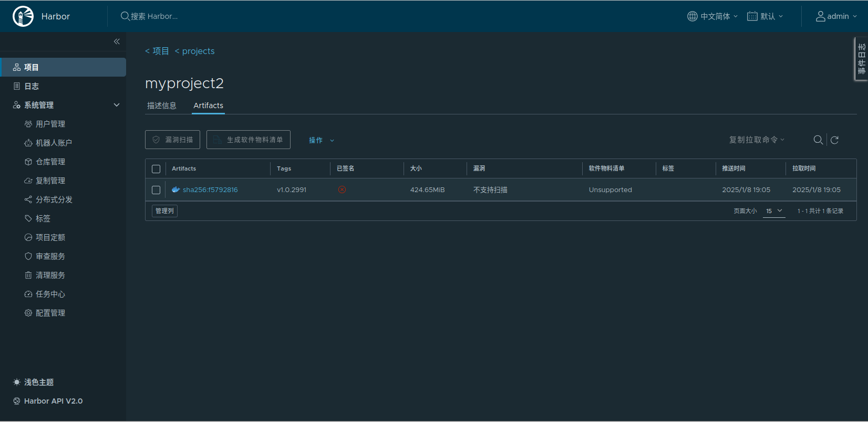Navigate back to 项目 breadcrumb
Screen dimensions: 868x422
(157, 51)
